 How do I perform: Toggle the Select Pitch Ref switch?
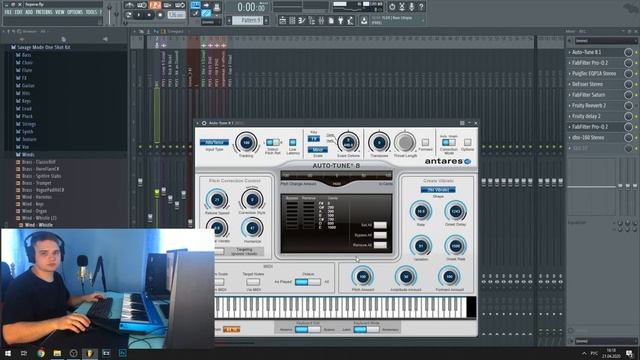[273, 142]
